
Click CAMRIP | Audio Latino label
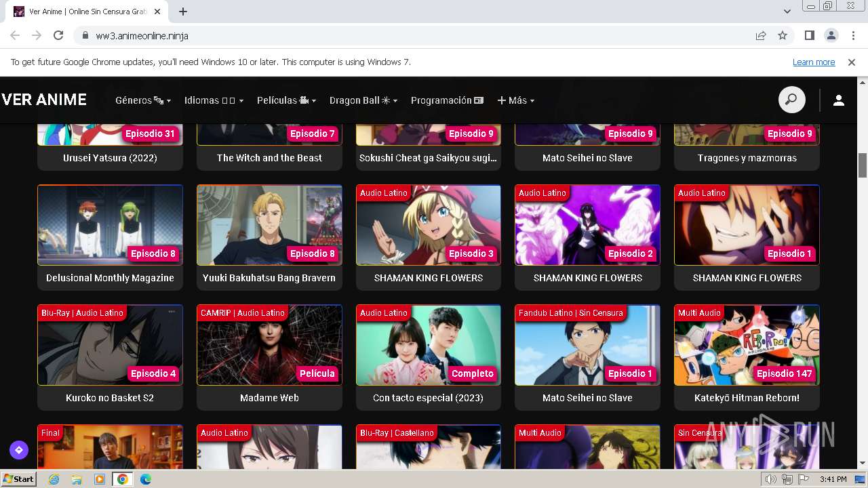243,313
